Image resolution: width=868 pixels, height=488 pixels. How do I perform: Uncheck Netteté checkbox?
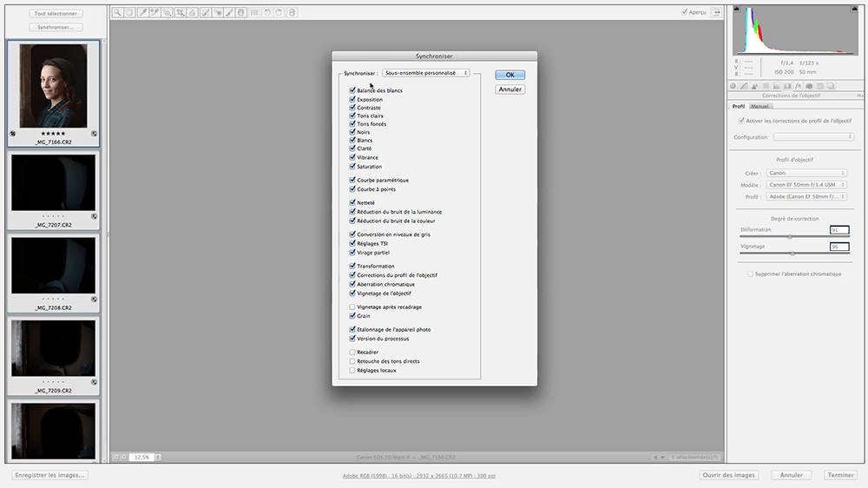[x=352, y=202]
